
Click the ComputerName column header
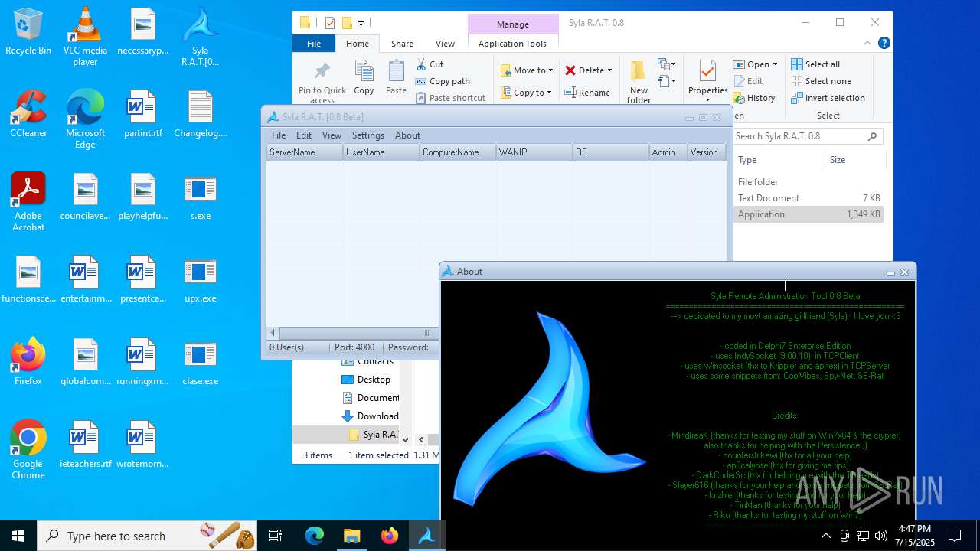tap(457, 152)
